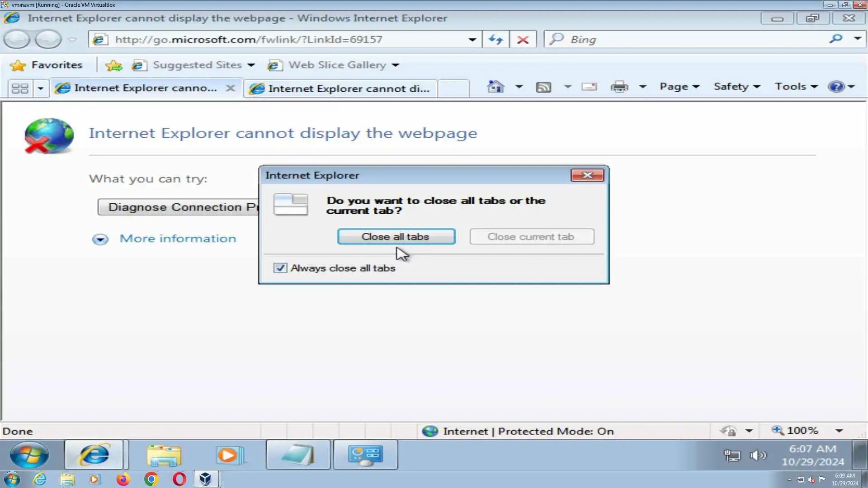
Task: Click Add to Favorites Bar star icon
Action: point(113,66)
